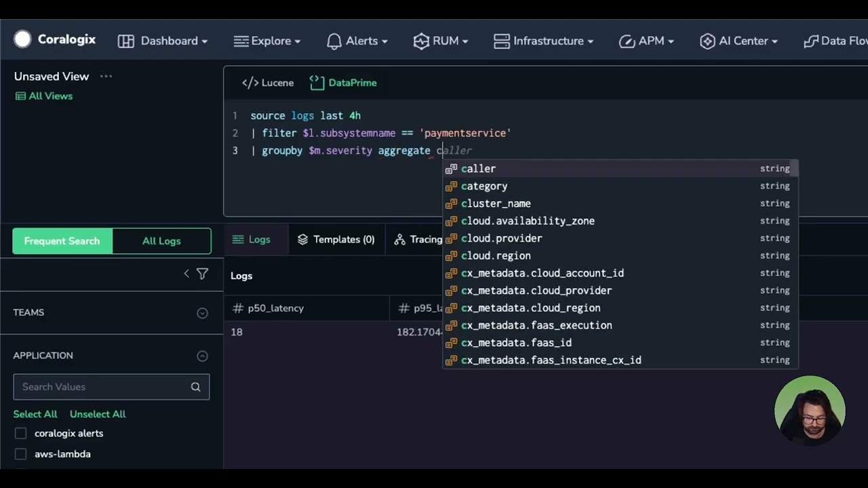
Task: Choose cluster_name autocomplete suggestion
Action: coord(620,203)
